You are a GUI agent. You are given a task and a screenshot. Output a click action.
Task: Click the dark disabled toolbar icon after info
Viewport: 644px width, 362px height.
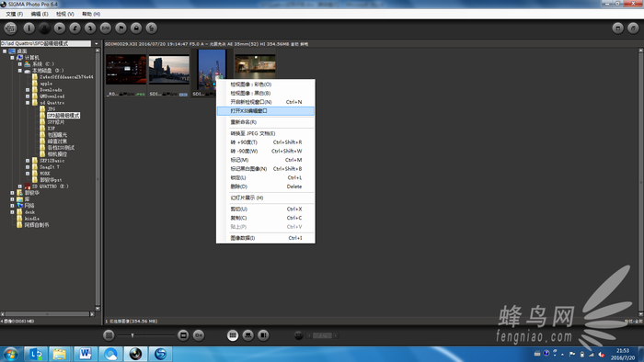44,28
